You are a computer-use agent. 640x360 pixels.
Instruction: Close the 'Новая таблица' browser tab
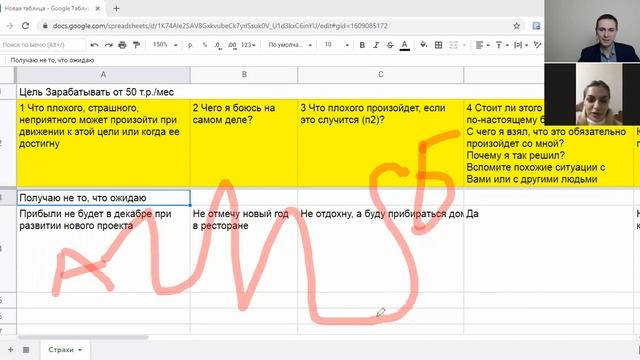[98, 8]
